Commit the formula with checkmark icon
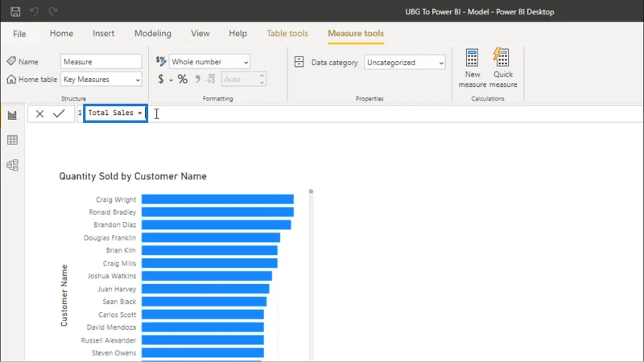The height and width of the screenshot is (362, 644). click(59, 113)
